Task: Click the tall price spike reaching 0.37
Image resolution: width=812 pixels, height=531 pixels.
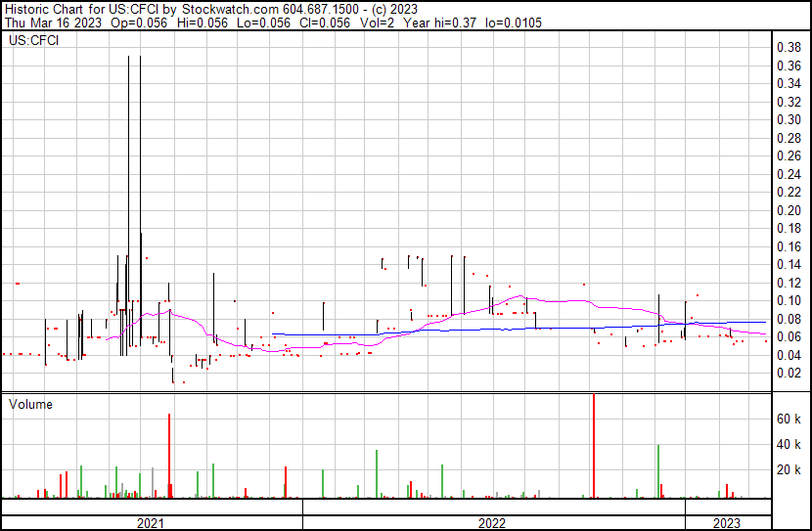Action: [129, 196]
